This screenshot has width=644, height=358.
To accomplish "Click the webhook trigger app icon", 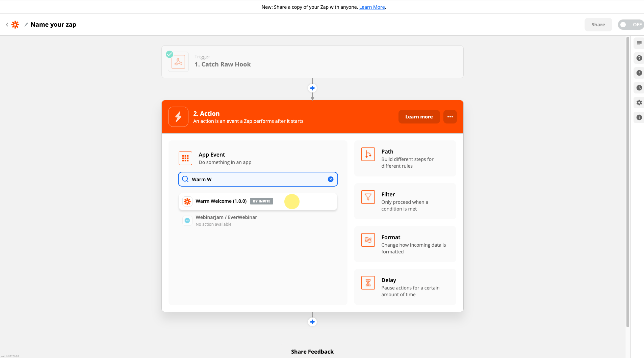I will 178,62.
